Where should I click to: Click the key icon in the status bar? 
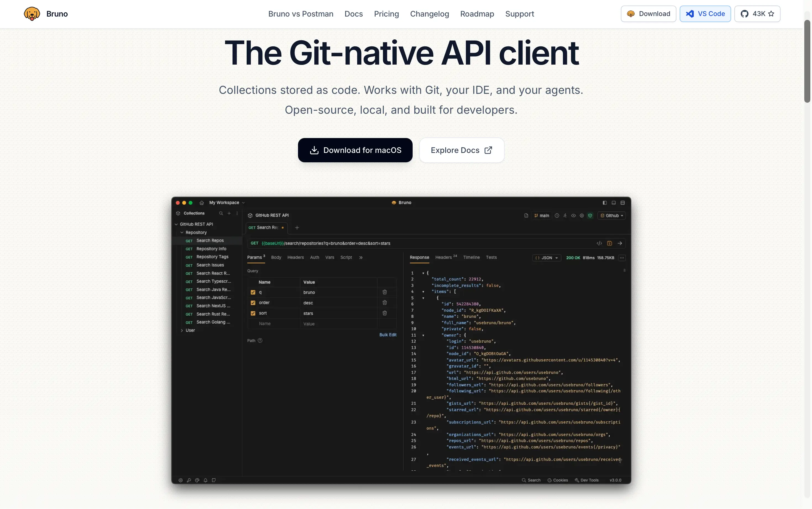click(189, 480)
